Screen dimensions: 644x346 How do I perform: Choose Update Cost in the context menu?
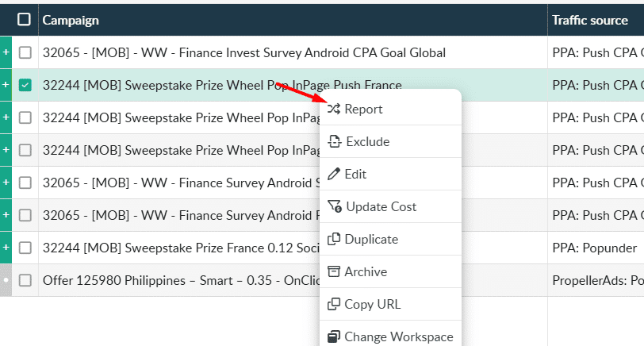[x=381, y=207]
